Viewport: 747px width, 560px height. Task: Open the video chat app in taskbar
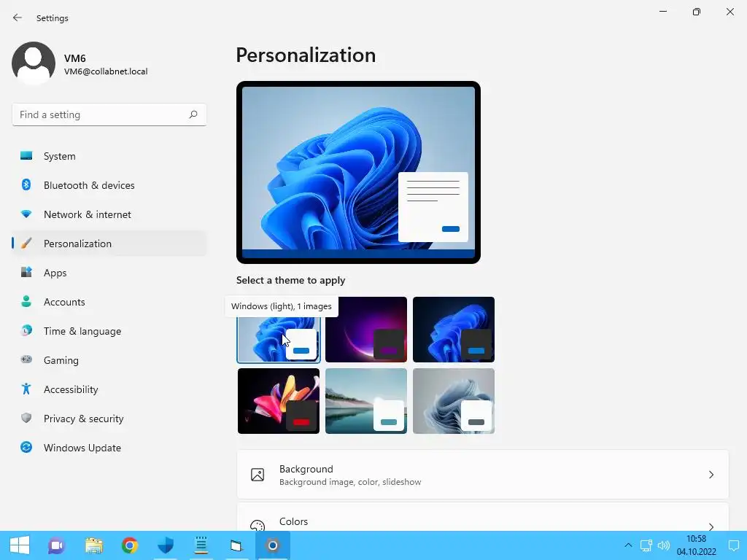(56, 545)
